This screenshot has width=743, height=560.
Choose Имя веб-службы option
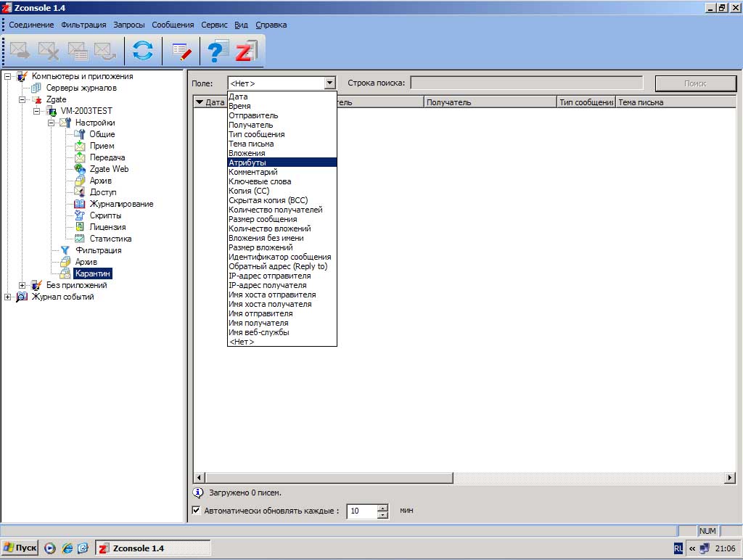click(x=282, y=332)
